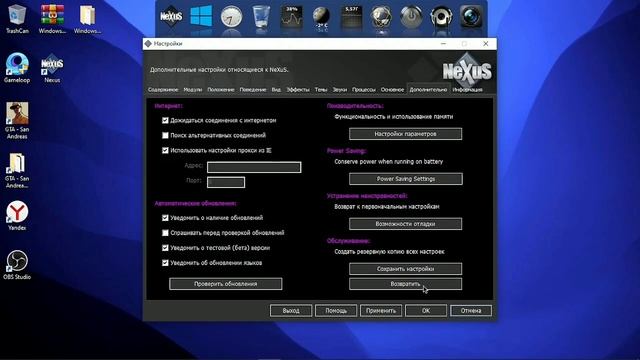The height and width of the screenshot is (360, 640).
Task: Open the Положение tab
Action: 221,89
